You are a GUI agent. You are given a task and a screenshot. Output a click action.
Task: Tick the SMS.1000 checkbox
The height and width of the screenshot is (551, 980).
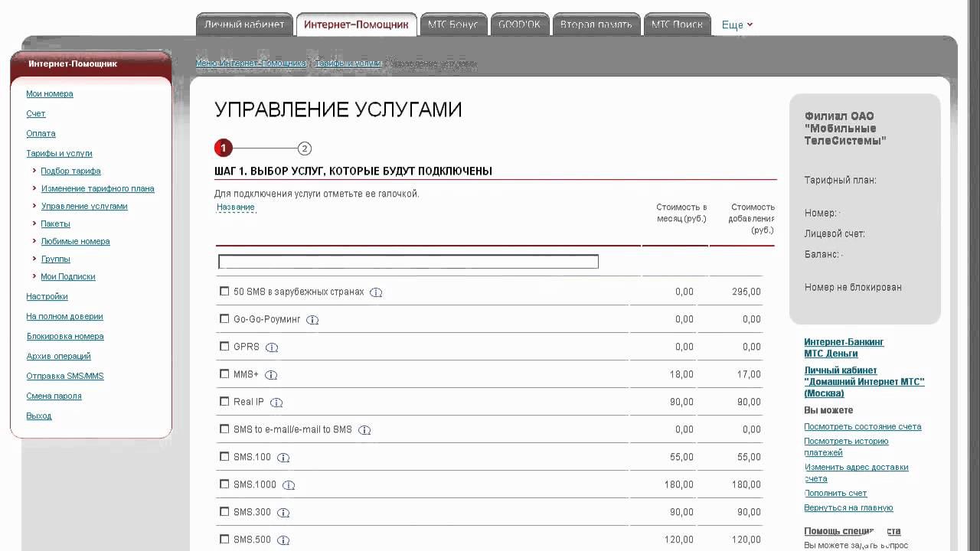(224, 484)
